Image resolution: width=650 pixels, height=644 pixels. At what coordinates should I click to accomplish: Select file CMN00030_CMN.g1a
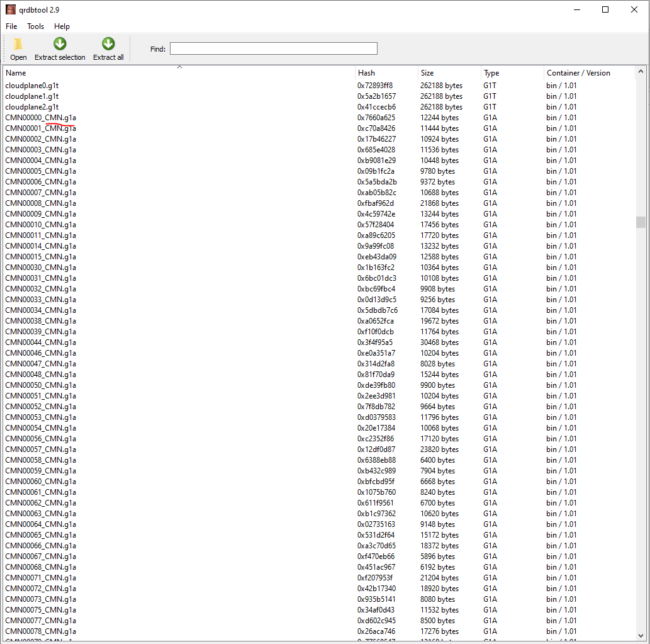(x=41, y=268)
